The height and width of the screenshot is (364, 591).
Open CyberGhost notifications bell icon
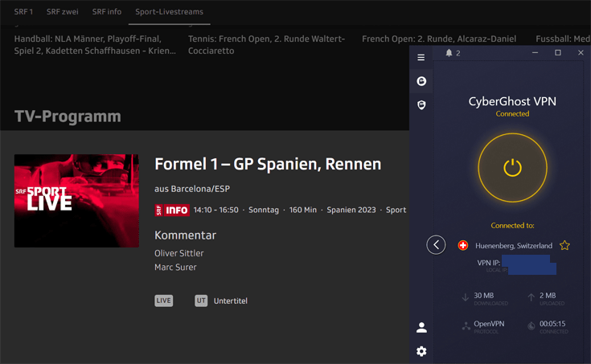coord(449,53)
